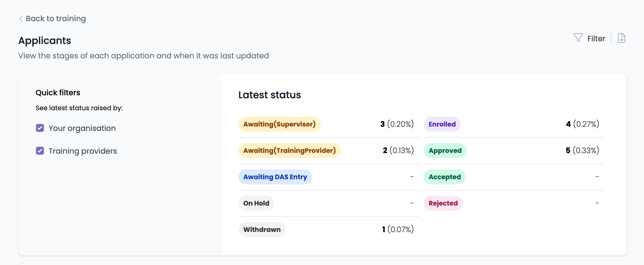Click the Enrolled count 4 (0.27%)
The image size is (644, 265).
[582, 124]
